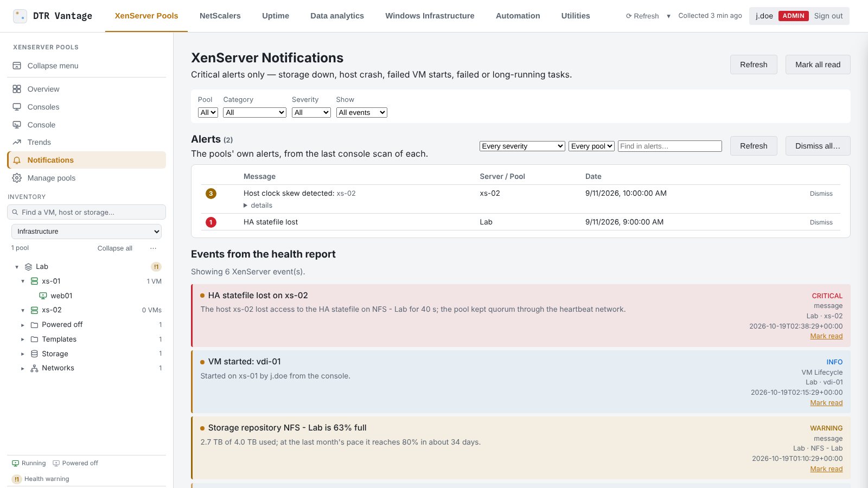The image size is (868, 488).
Task: Click the Console terminal icon
Action: click(17, 125)
